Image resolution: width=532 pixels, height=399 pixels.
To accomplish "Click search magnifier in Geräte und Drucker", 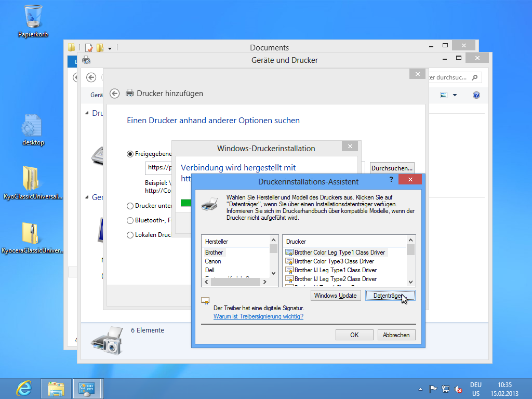I will (475, 77).
